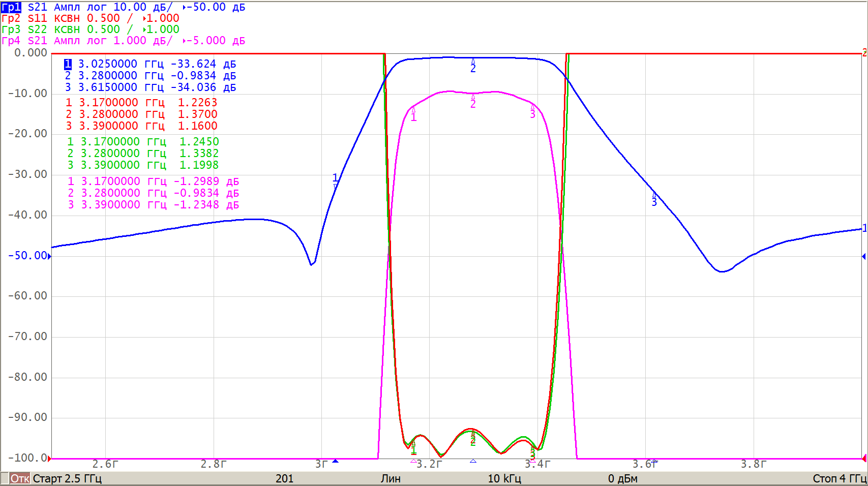Image resolution: width=868 pixels, height=486 pixels.
Task: Click the blue marker triangle on the frequency axis
Action: pos(335,461)
